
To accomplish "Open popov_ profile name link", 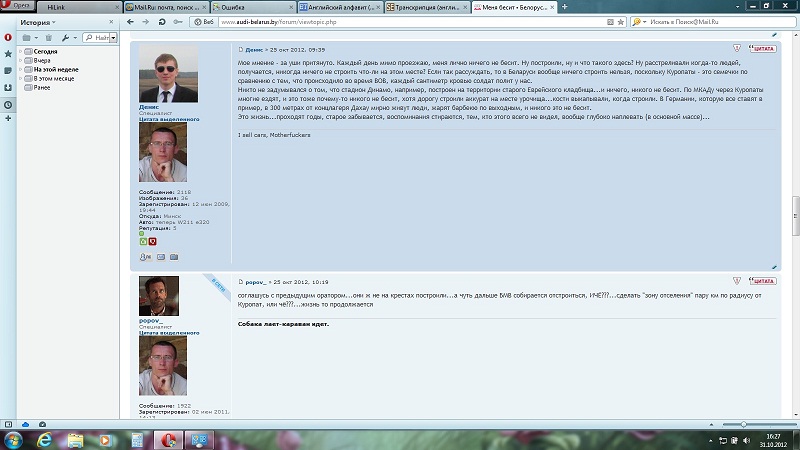I will 151,320.
